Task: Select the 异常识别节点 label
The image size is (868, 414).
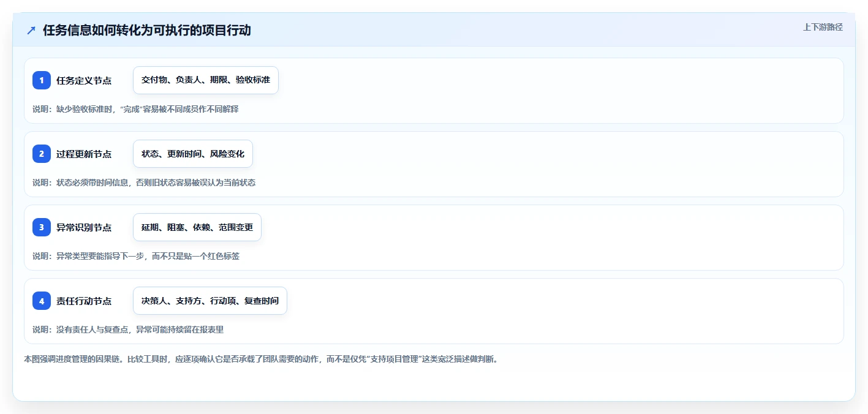Action: (x=84, y=227)
